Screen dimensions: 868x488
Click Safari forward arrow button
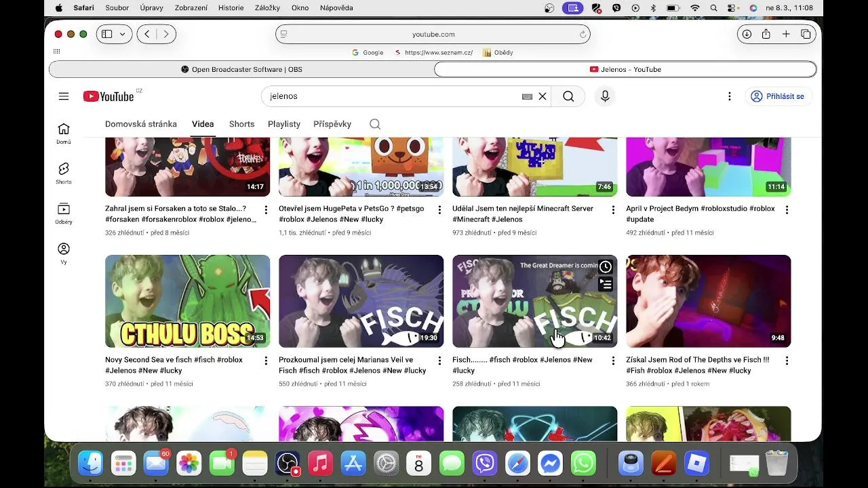tap(166, 34)
